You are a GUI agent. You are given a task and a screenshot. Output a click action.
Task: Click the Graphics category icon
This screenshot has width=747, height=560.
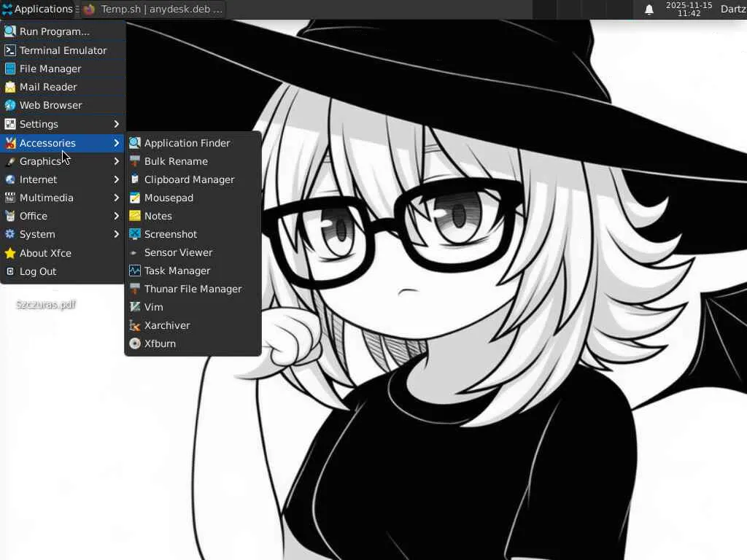(10, 161)
